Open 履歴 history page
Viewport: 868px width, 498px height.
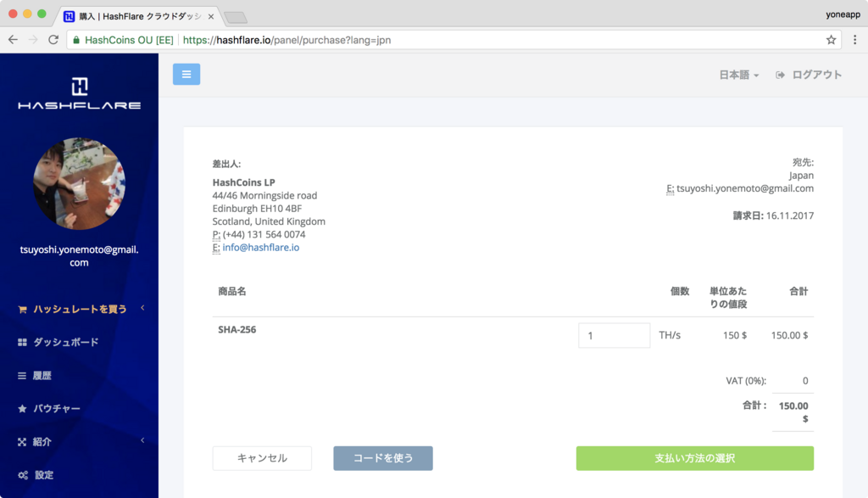point(42,376)
